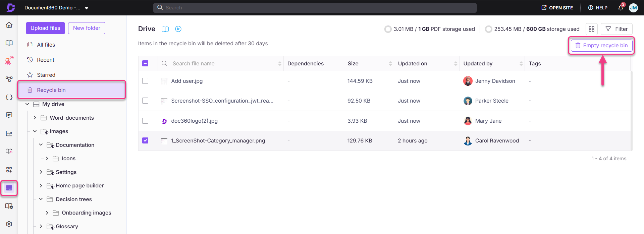Click Mary Jane's avatar
Image resolution: width=644 pixels, height=234 pixels.
(468, 121)
